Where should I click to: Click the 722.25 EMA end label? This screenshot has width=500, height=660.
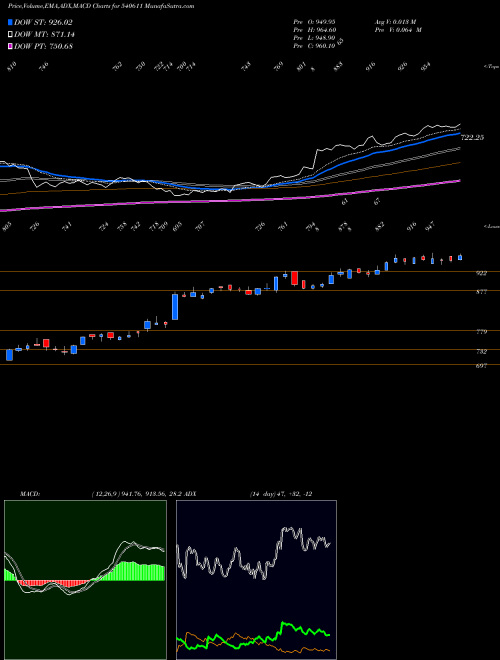(x=473, y=137)
